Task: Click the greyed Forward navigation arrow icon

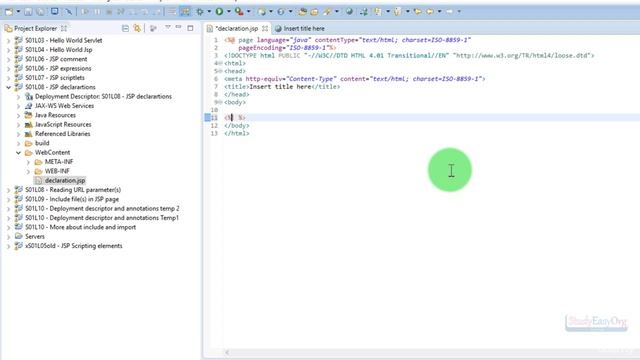Action: [x=449, y=12]
